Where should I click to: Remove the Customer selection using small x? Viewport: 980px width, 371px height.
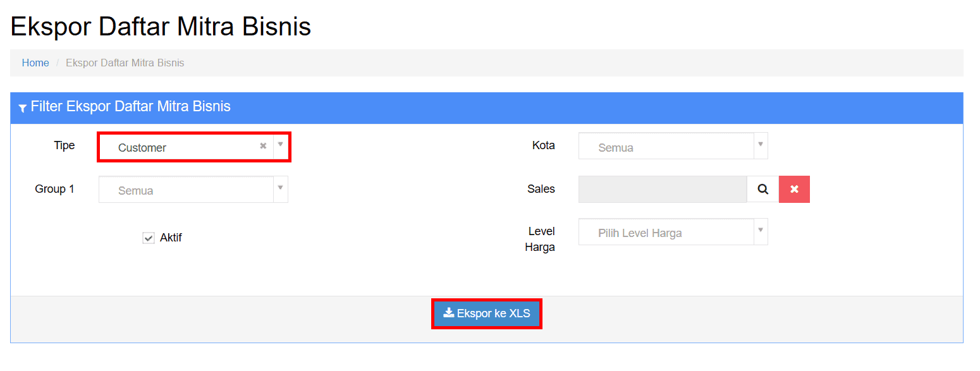[263, 146]
